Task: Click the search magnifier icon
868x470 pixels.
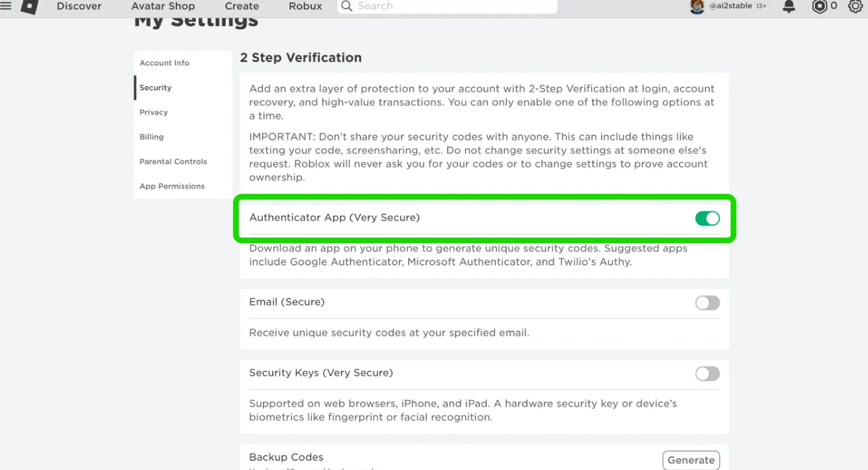Action: click(x=346, y=6)
